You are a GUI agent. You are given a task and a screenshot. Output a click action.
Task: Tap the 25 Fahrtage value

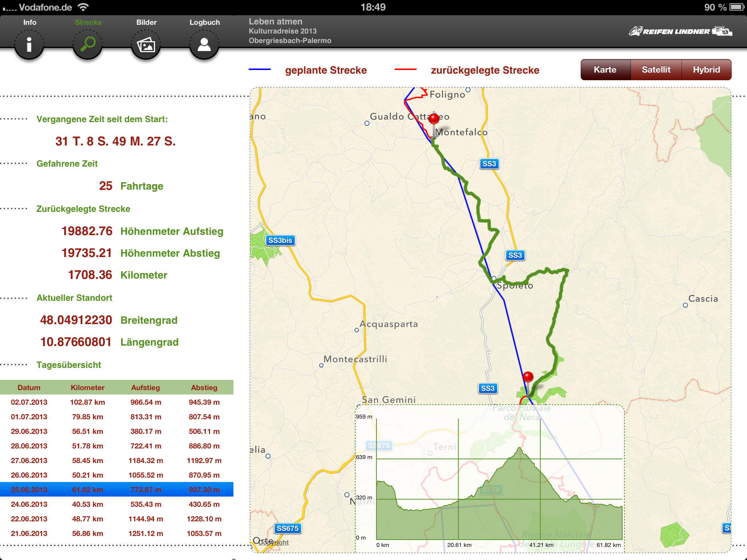click(x=106, y=186)
